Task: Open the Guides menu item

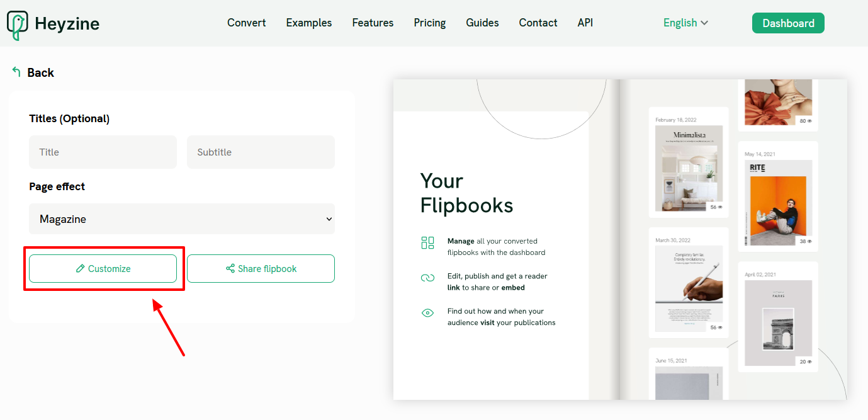Action: [x=482, y=23]
